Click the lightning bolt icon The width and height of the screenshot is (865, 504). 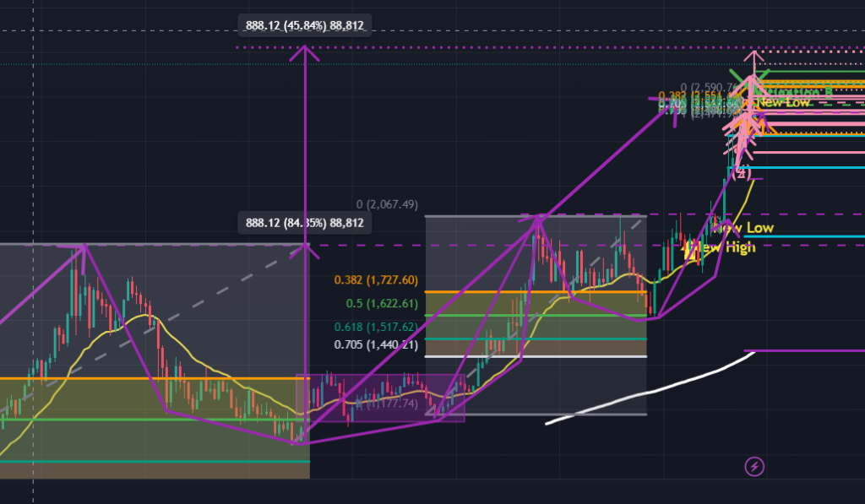pos(756,465)
